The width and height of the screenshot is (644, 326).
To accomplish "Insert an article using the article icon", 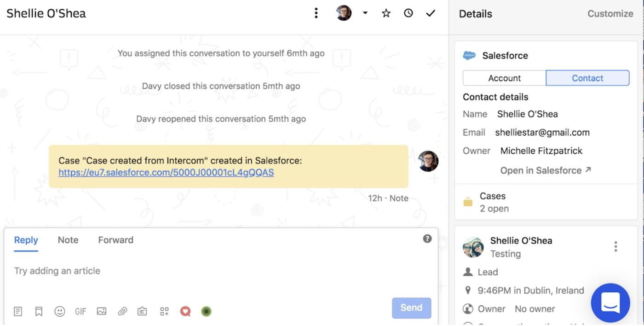I will [18, 312].
